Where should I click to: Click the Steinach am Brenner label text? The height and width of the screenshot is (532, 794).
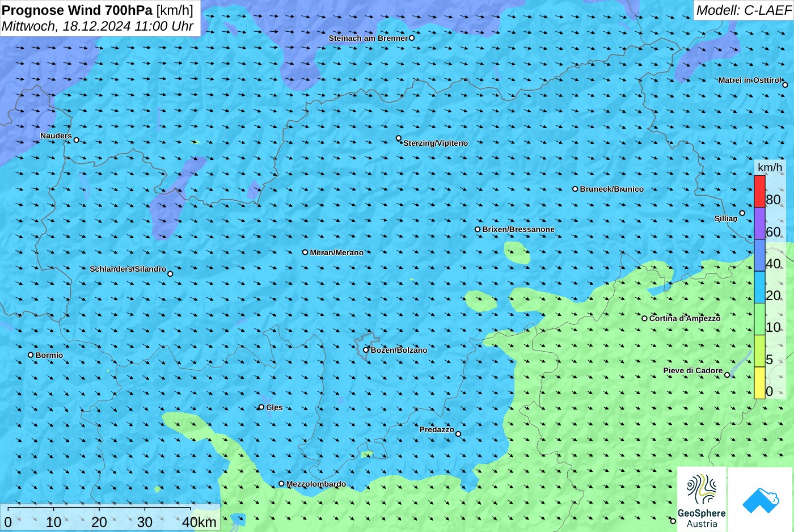tap(368, 38)
